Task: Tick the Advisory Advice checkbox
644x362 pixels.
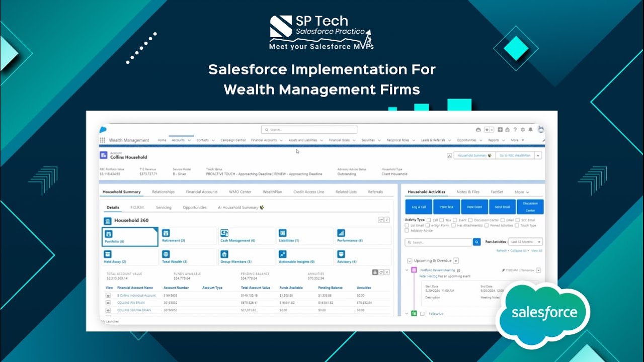Action: (407, 231)
